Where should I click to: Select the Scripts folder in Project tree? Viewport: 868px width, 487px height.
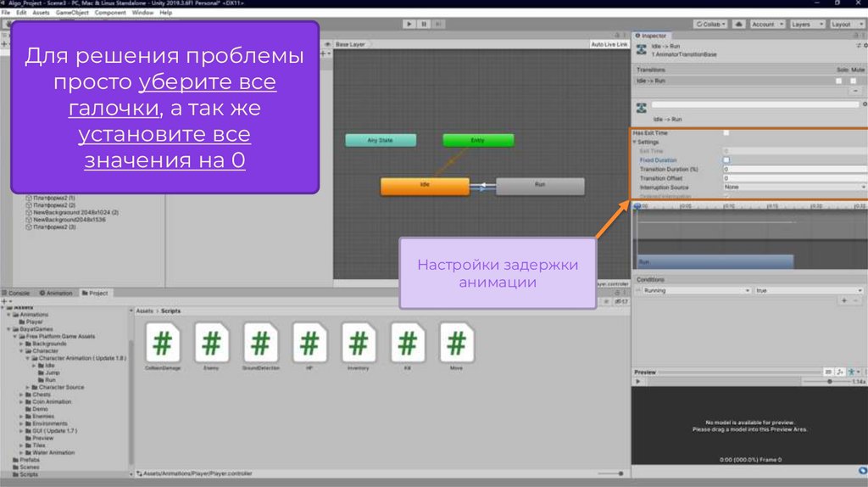coord(29,474)
